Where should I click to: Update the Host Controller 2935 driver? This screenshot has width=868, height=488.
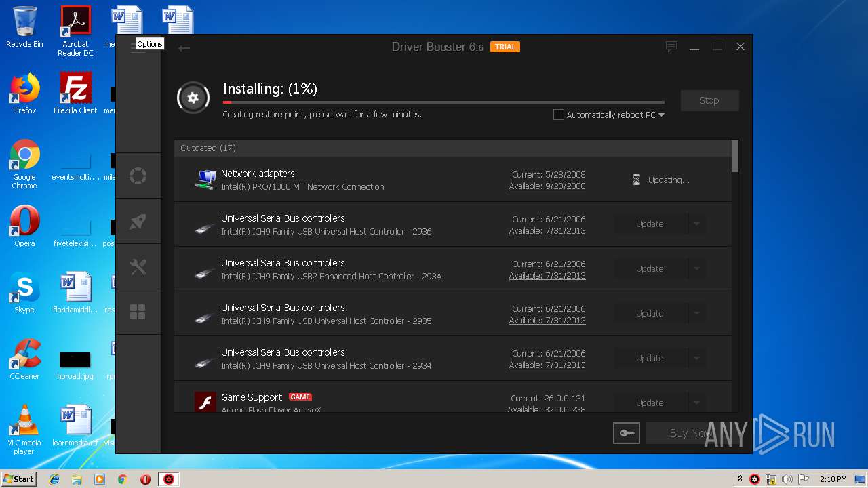(x=650, y=314)
